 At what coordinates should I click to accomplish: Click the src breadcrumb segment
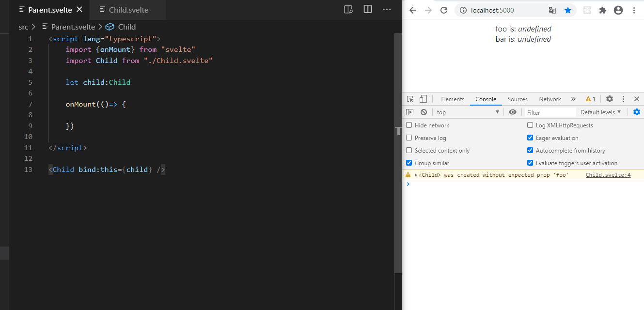pyautogui.click(x=23, y=27)
